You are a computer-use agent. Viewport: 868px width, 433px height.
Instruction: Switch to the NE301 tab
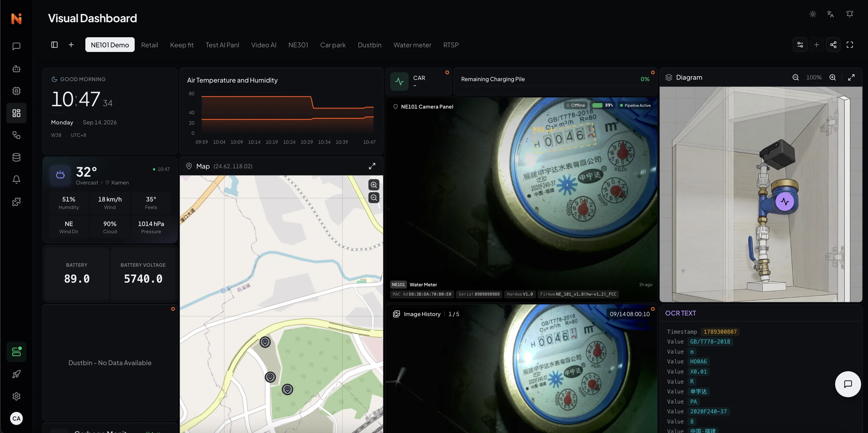coord(298,44)
